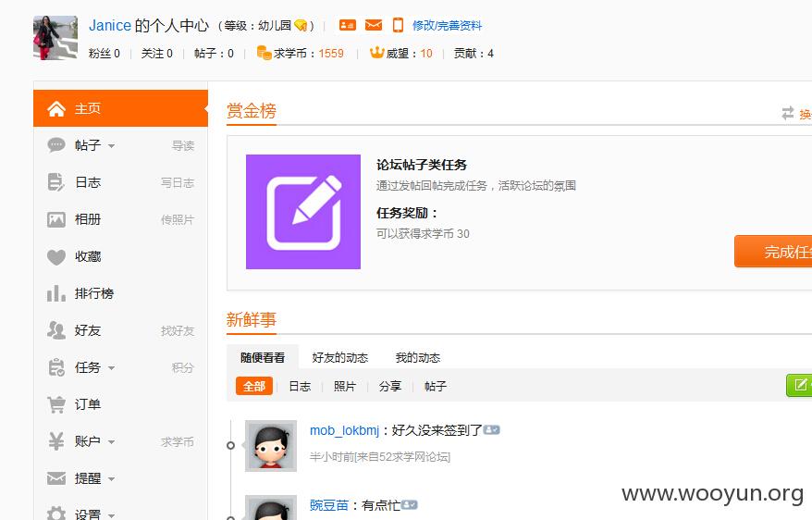The image size is (812, 520).
Task: Open 好友 in the sidebar
Action: 88,330
